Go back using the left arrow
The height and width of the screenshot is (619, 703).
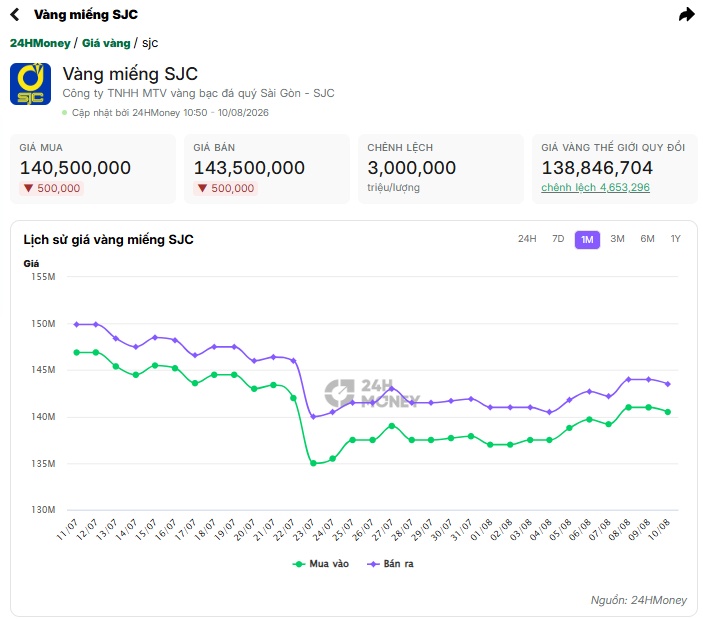[15, 14]
